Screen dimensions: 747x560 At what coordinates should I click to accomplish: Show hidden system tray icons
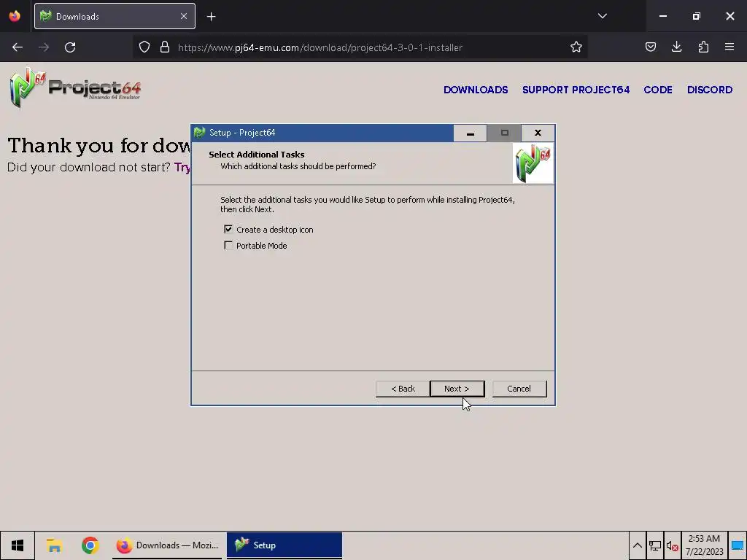point(637,545)
